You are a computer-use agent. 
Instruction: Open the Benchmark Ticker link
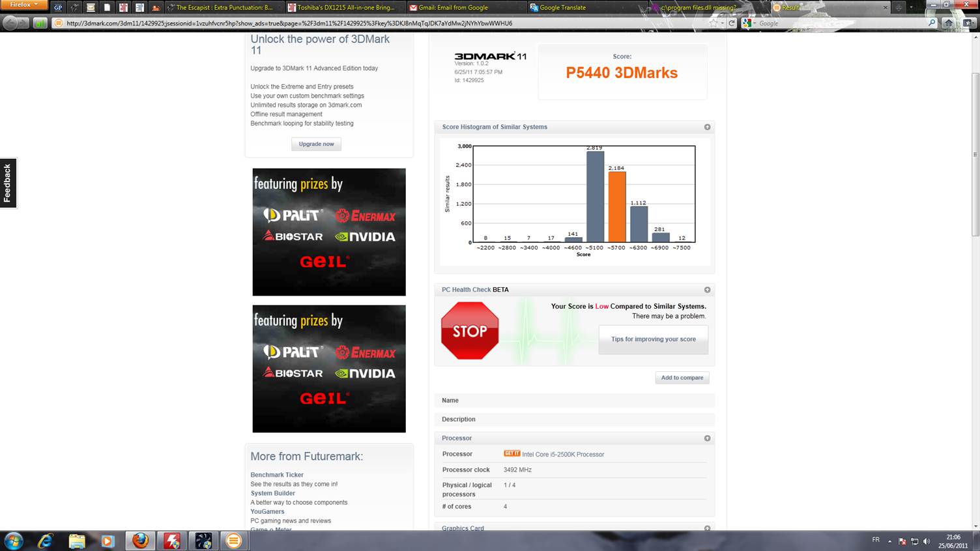[277, 475]
